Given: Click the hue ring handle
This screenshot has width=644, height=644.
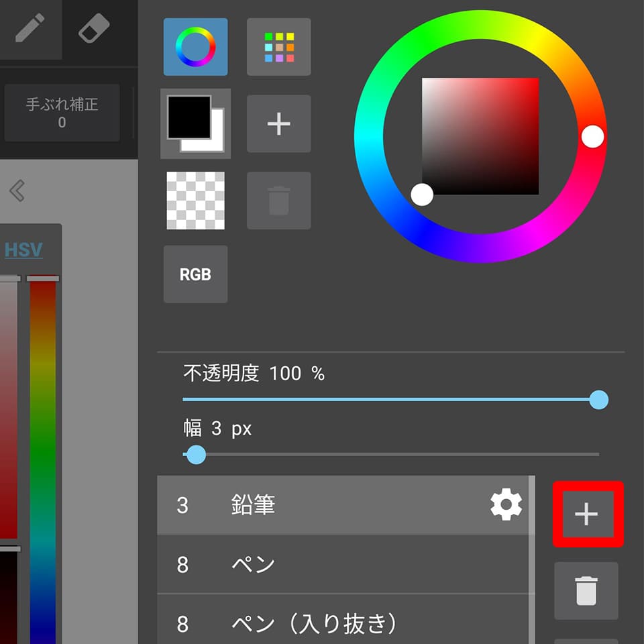Looking at the screenshot, I should tap(592, 136).
